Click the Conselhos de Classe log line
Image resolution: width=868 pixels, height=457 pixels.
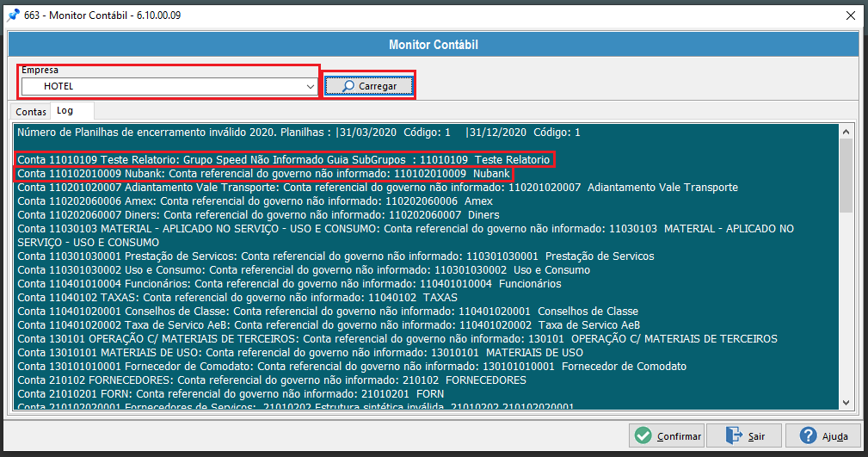point(328,312)
